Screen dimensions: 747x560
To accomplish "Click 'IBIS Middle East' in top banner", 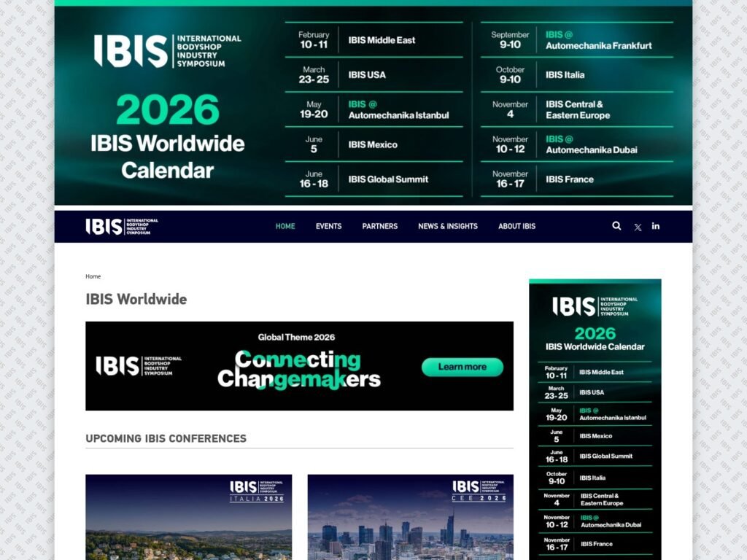I will (382, 41).
